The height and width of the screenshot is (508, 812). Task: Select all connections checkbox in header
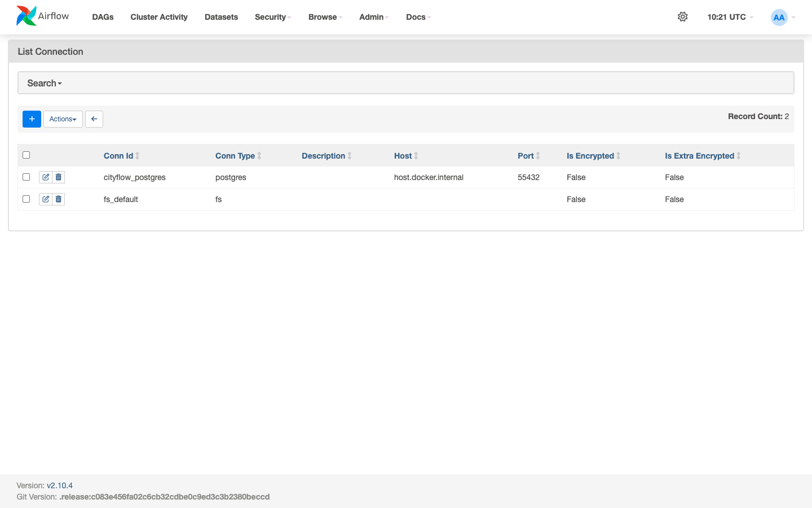click(x=26, y=155)
